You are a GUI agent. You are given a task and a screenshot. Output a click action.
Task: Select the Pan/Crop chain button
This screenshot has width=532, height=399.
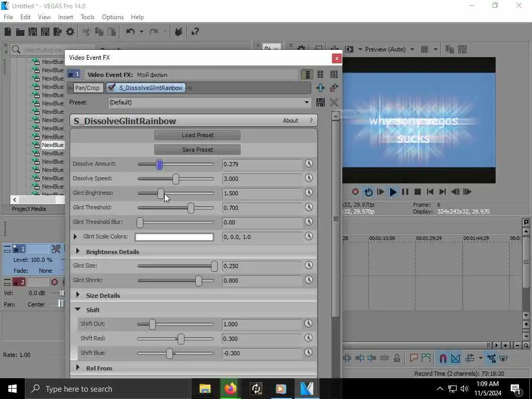coord(87,88)
